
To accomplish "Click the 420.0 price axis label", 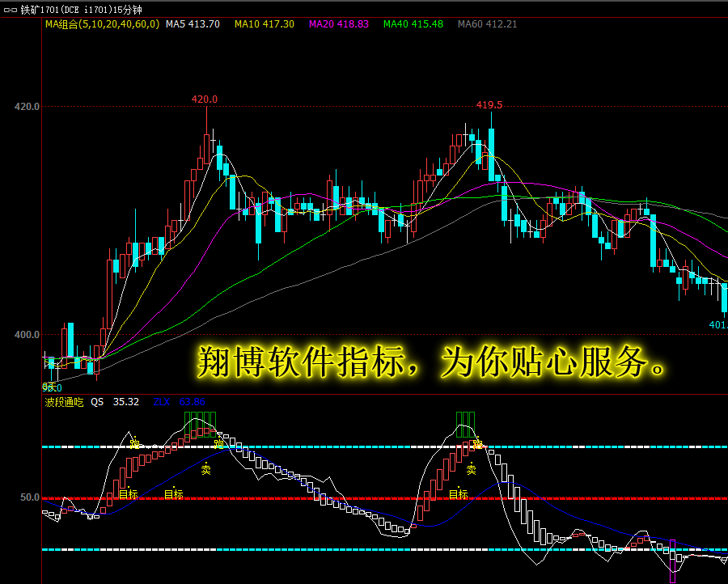I will pyautogui.click(x=27, y=107).
